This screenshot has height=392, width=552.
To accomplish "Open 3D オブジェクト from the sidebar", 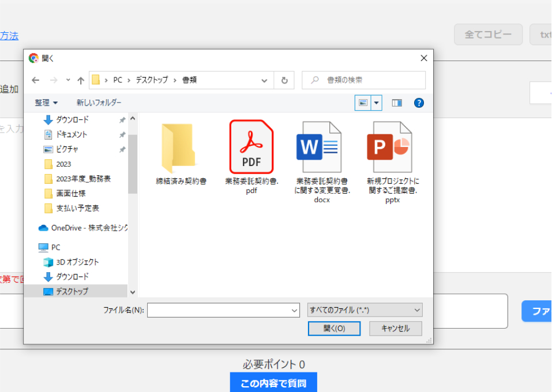I will (x=76, y=262).
